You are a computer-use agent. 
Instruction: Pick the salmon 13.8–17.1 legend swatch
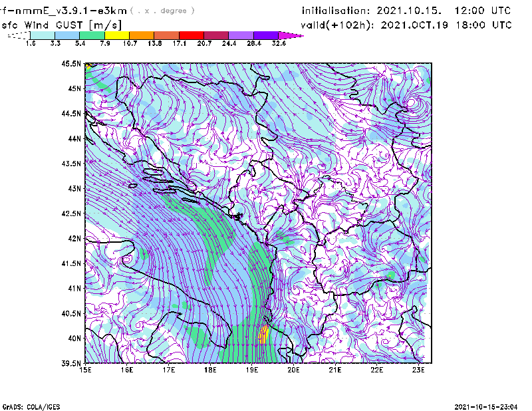tap(167, 35)
